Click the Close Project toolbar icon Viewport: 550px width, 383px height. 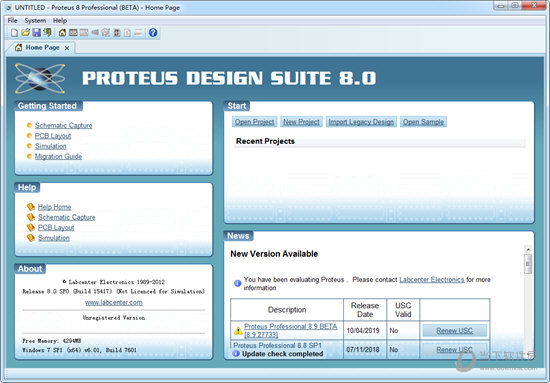coord(47,33)
